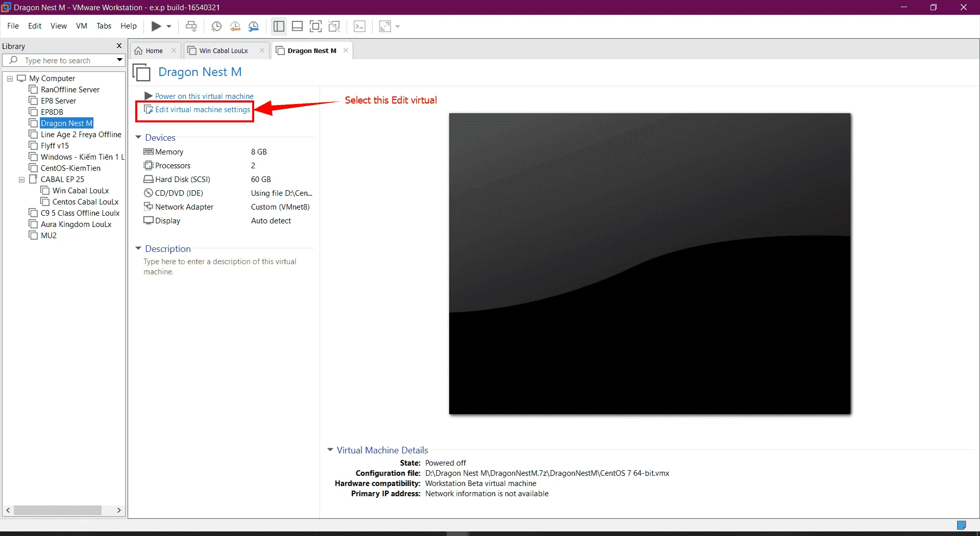The height and width of the screenshot is (536, 980).
Task: Revert virtual machine to previous snapshot
Action: (x=235, y=27)
